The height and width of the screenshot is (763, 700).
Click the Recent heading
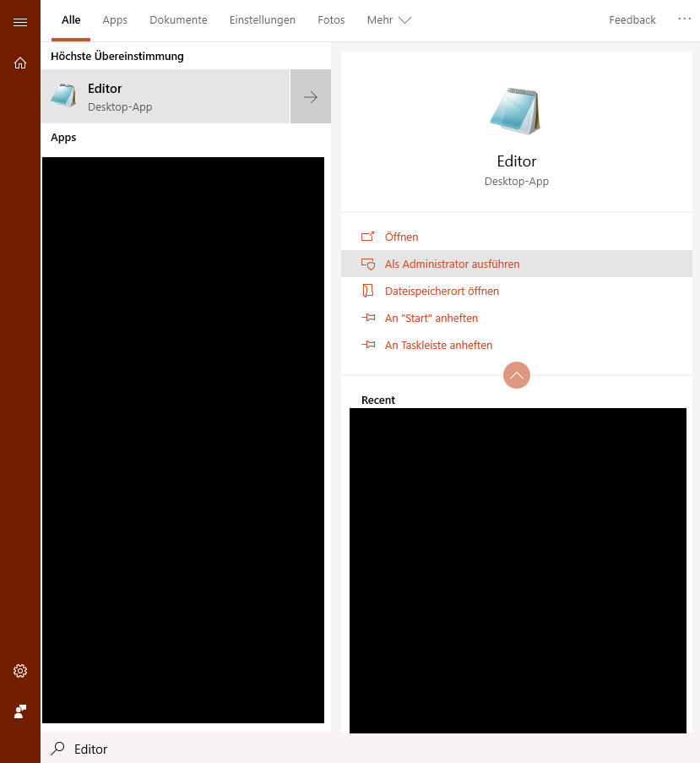[377, 400]
